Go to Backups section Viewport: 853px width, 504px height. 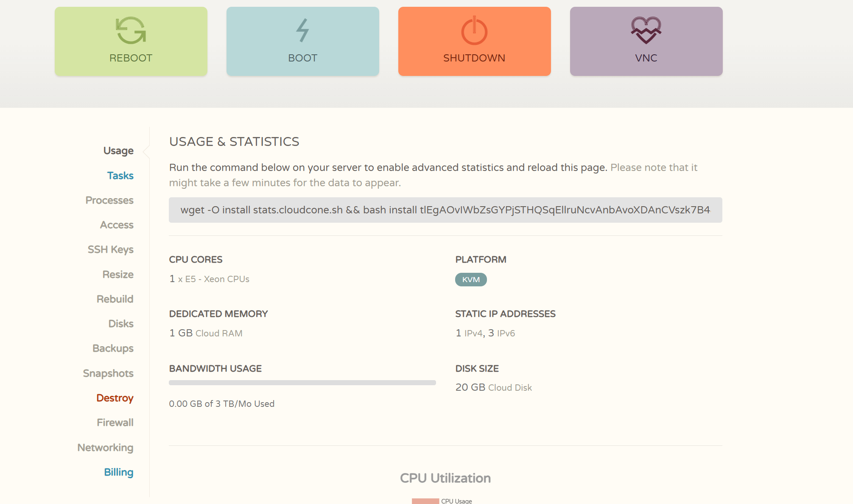(x=113, y=348)
